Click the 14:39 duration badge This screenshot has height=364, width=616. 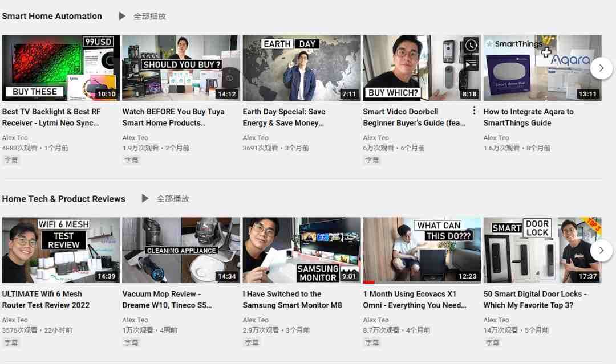point(107,276)
